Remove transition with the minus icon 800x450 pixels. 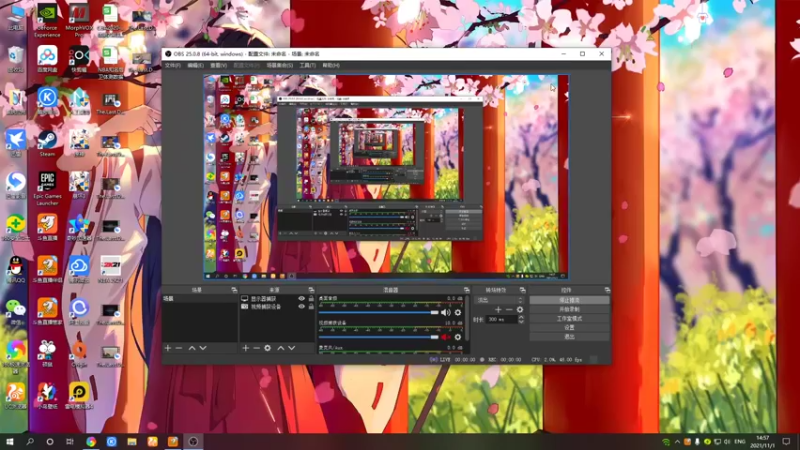[509, 310]
